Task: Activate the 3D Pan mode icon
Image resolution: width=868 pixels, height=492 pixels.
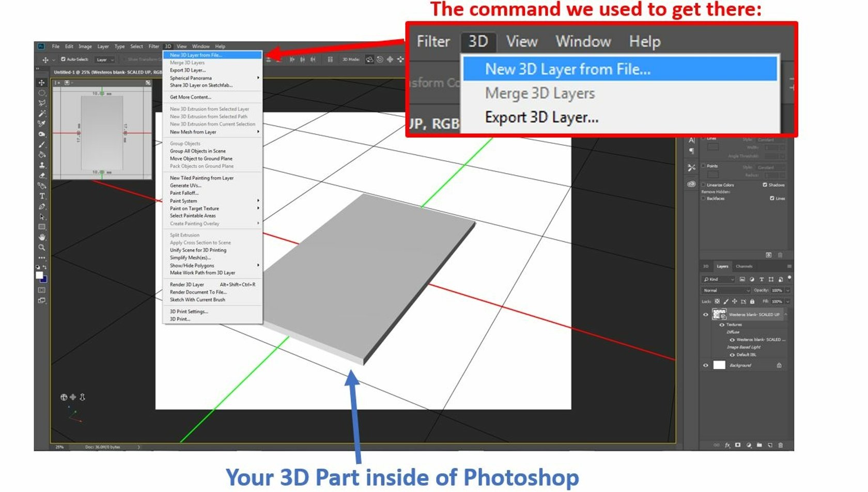Action: coord(389,59)
